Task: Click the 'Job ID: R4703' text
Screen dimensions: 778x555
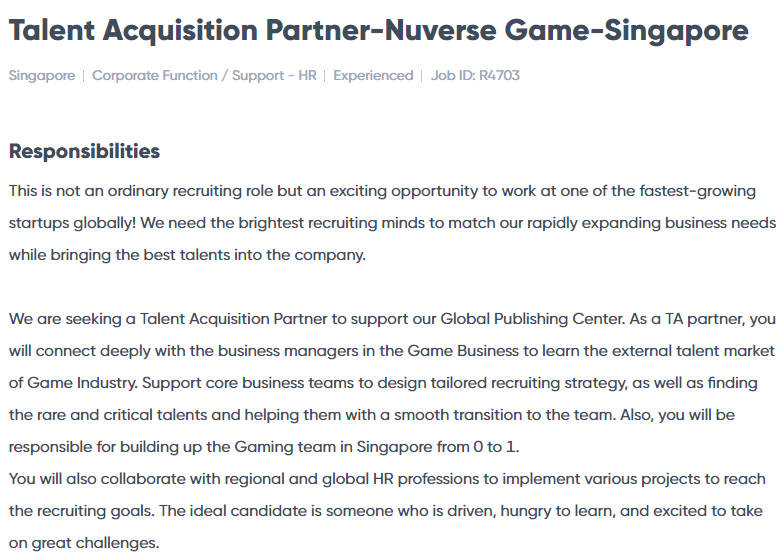Action: click(475, 75)
